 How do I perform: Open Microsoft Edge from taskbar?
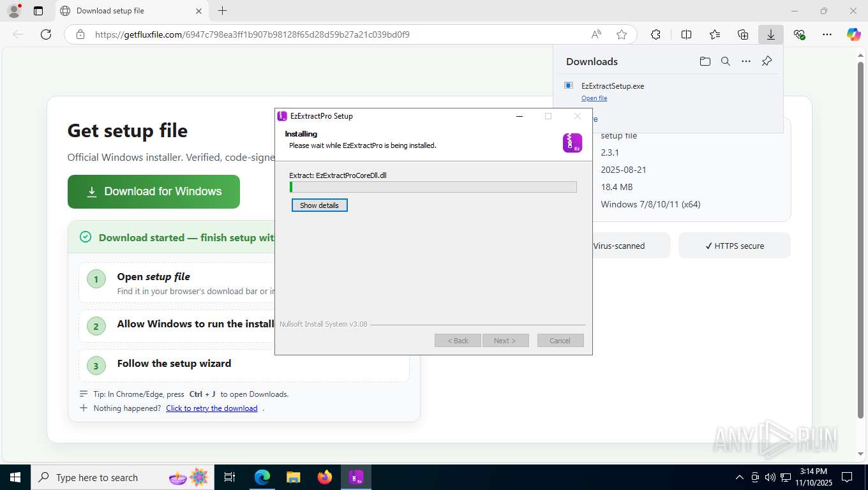pyautogui.click(x=262, y=477)
